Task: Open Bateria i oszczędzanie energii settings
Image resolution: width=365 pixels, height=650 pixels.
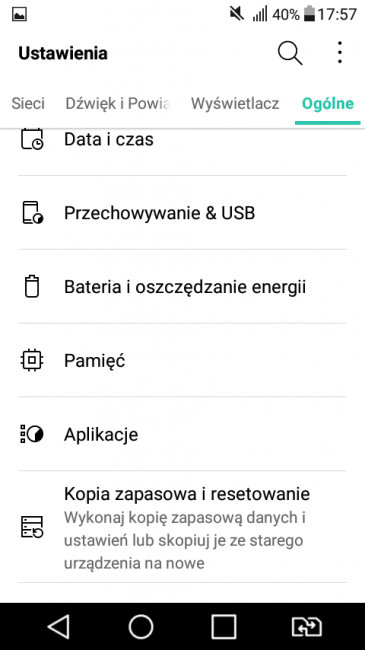Action: (182, 286)
